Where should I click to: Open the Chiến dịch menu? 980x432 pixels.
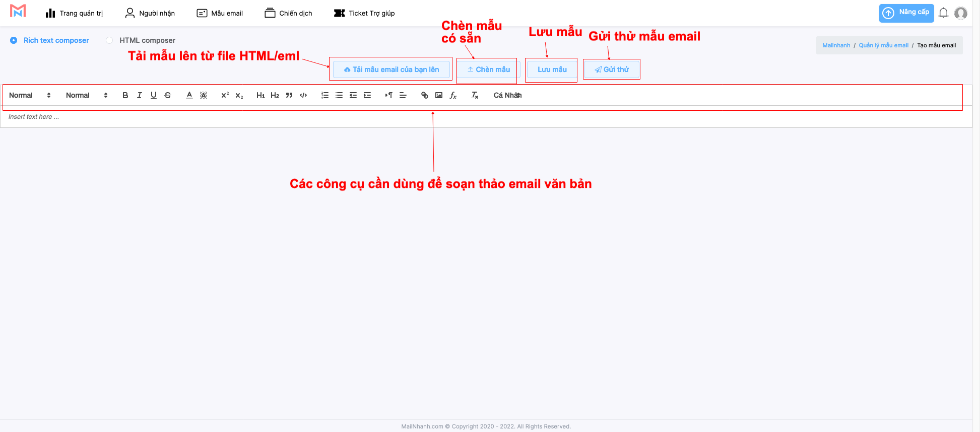pos(288,13)
